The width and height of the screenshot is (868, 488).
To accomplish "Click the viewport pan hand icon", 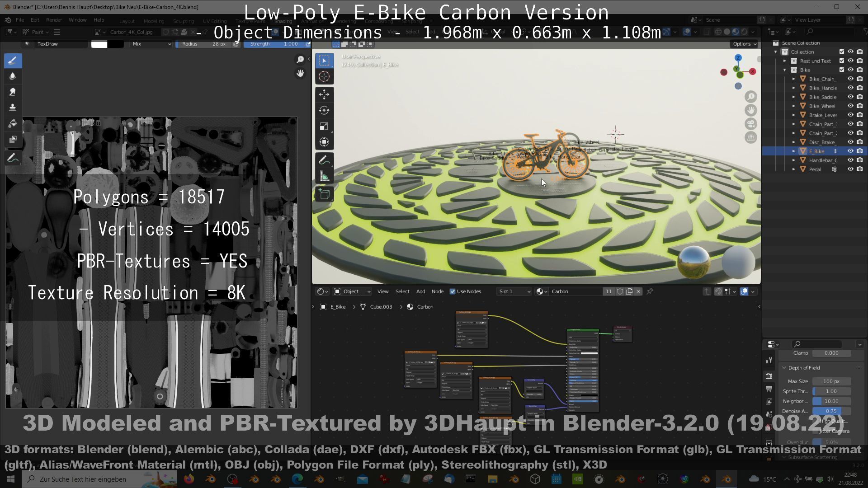I will [751, 110].
